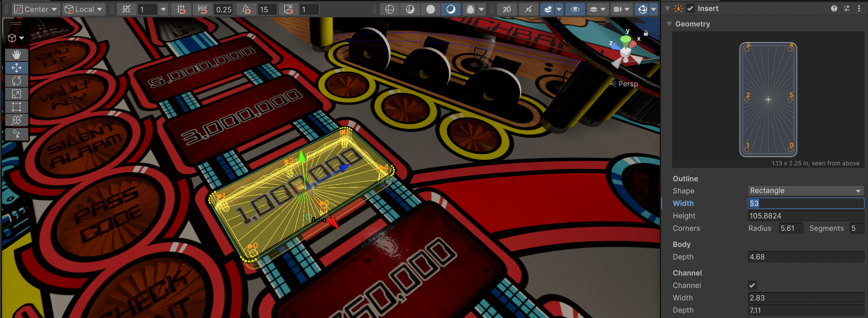Open Insert component kebab menu
This screenshot has width=868, height=318.
tap(859, 9)
